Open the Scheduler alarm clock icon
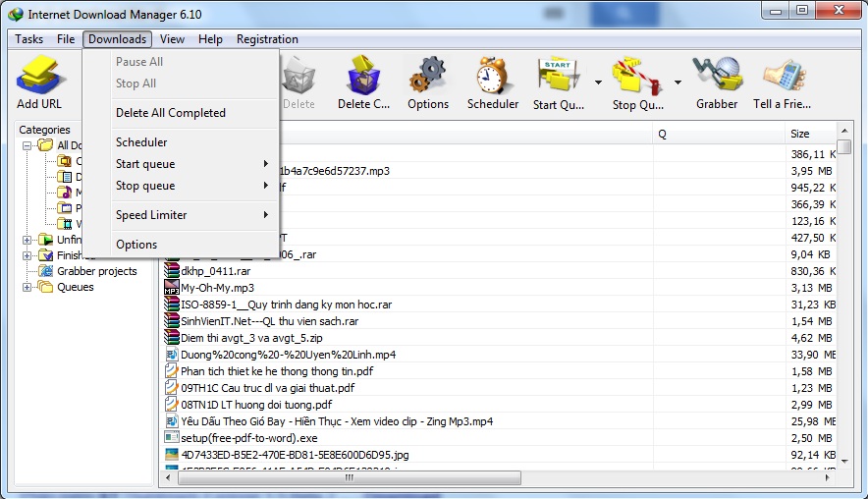 (492, 75)
